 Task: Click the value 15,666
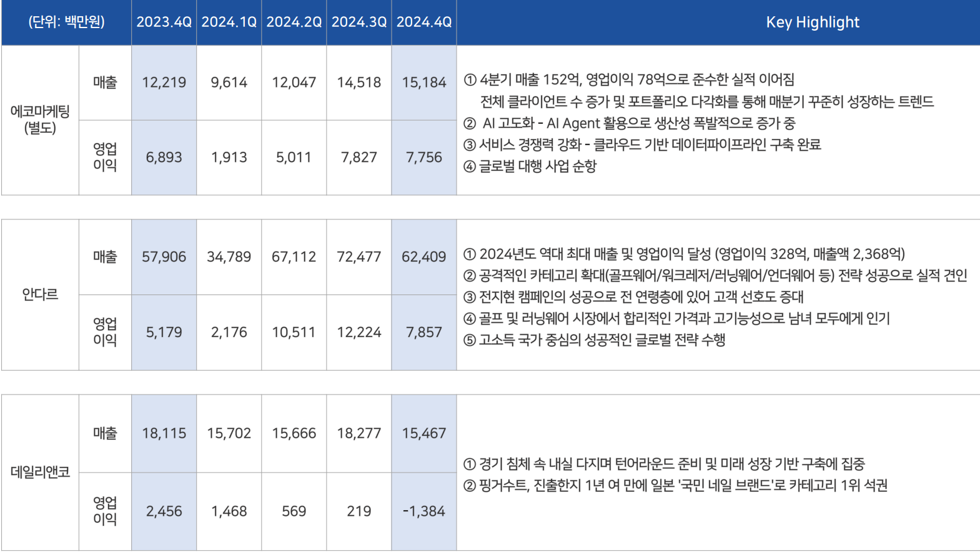[294, 433]
